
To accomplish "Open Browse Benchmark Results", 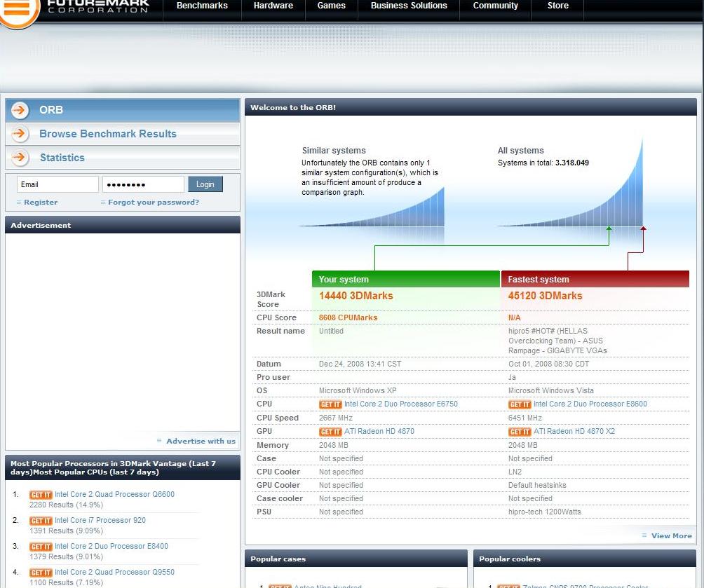I will pos(123,134).
